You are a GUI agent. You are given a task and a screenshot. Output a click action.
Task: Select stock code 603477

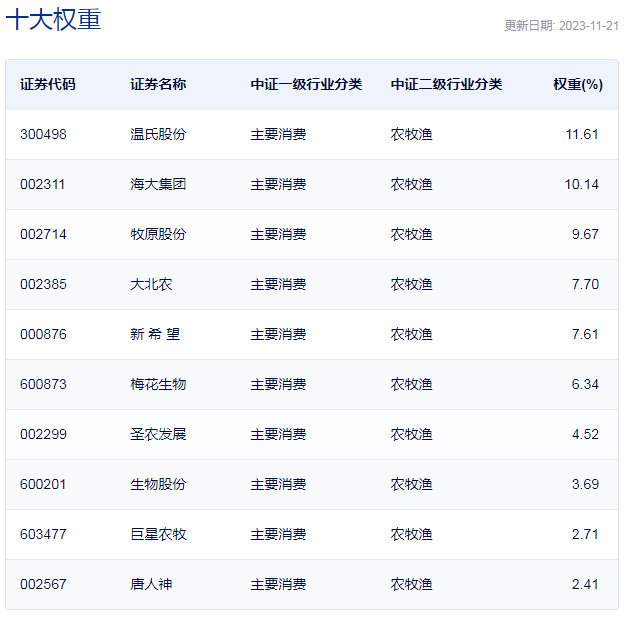click(x=43, y=534)
